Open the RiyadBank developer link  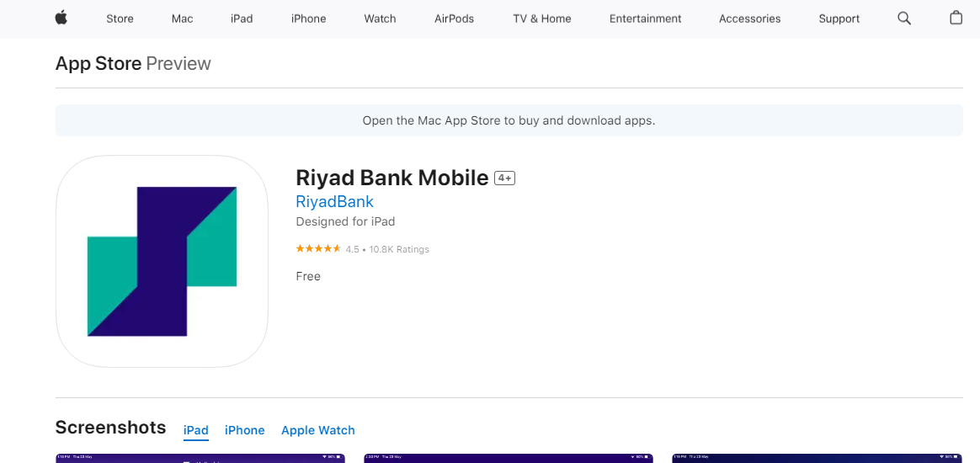click(x=334, y=202)
